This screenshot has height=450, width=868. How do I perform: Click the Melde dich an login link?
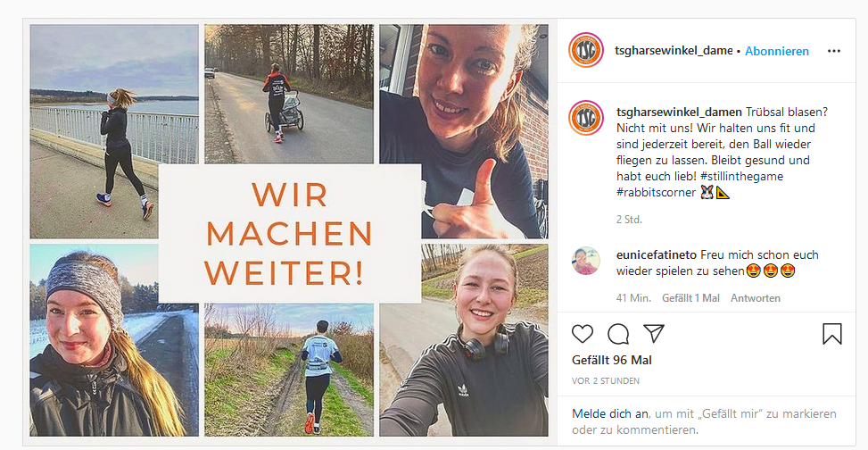pyautogui.click(x=609, y=413)
